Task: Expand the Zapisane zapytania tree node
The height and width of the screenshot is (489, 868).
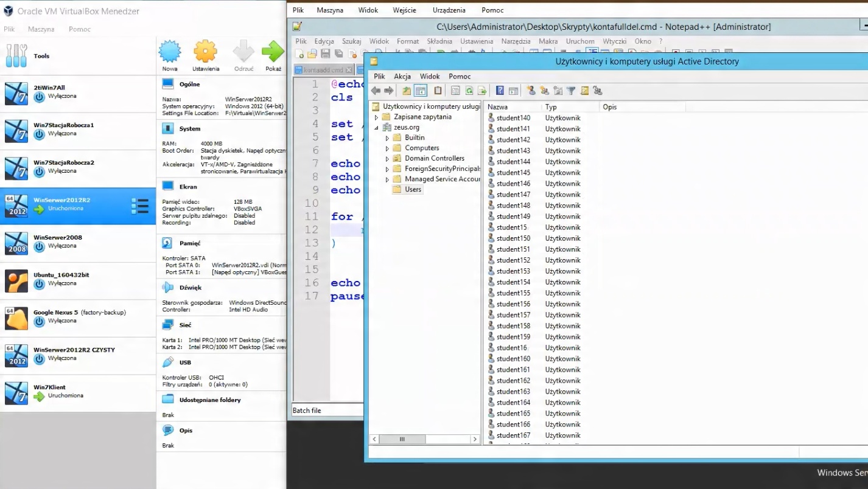Action: click(376, 117)
